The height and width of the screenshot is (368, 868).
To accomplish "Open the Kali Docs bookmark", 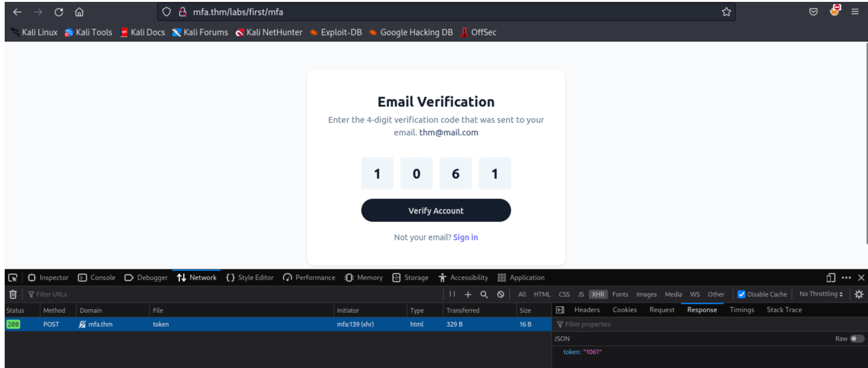I will click(x=143, y=32).
